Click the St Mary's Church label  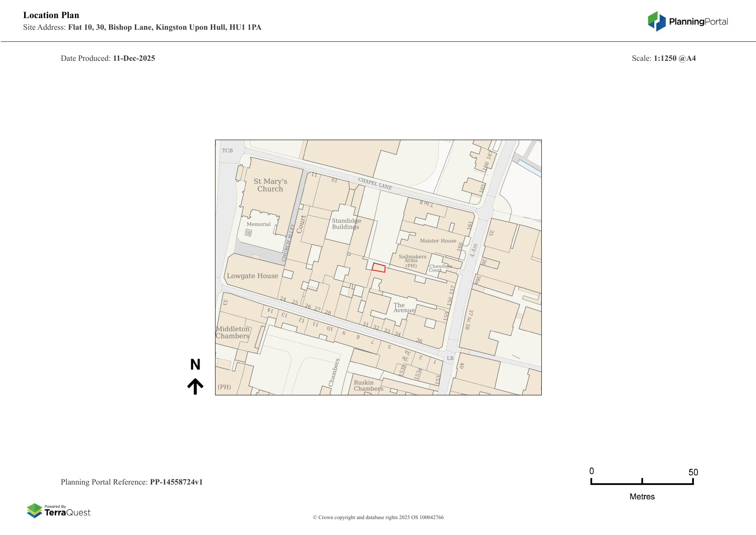click(270, 185)
